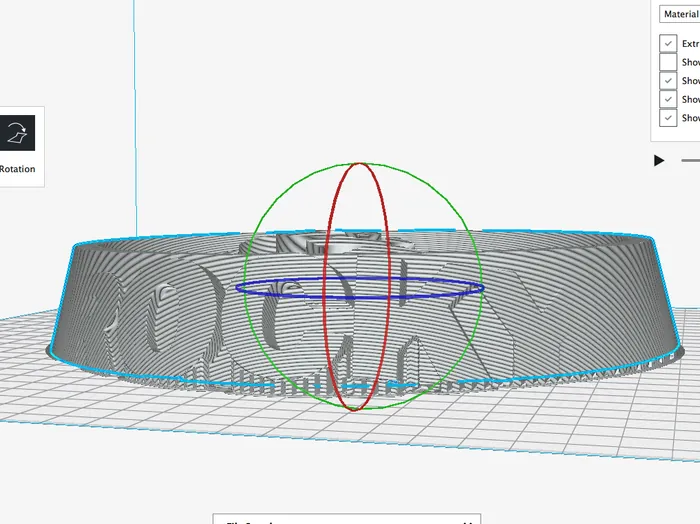
Task: Select the blue horizontal rotation ring
Action: (300, 294)
